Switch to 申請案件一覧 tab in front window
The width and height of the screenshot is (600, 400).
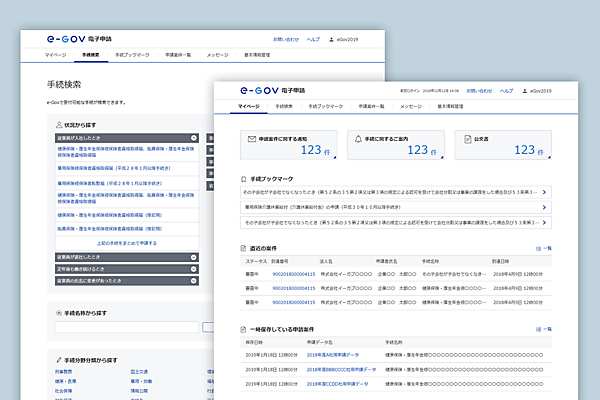pos(370,105)
